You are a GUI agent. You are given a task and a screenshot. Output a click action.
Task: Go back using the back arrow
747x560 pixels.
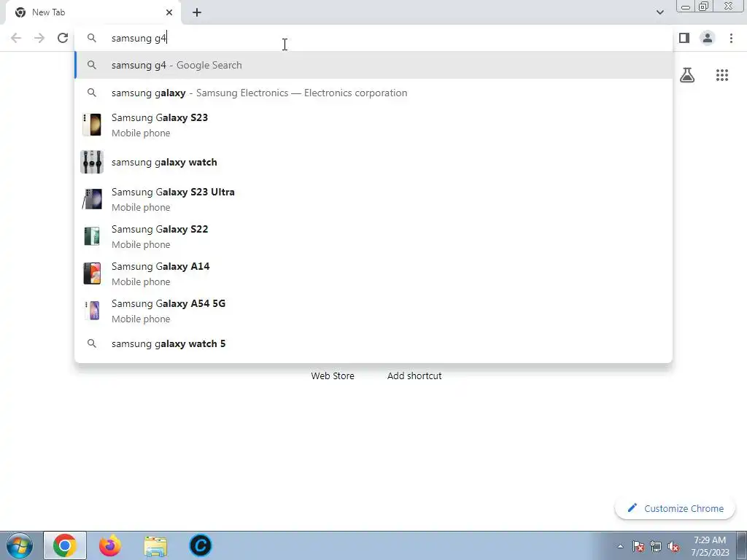click(x=16, y=38)
